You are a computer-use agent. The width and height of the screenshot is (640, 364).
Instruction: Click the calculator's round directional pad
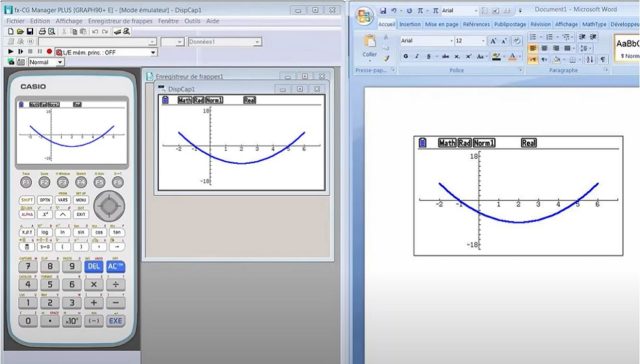(x=109, y=206)
